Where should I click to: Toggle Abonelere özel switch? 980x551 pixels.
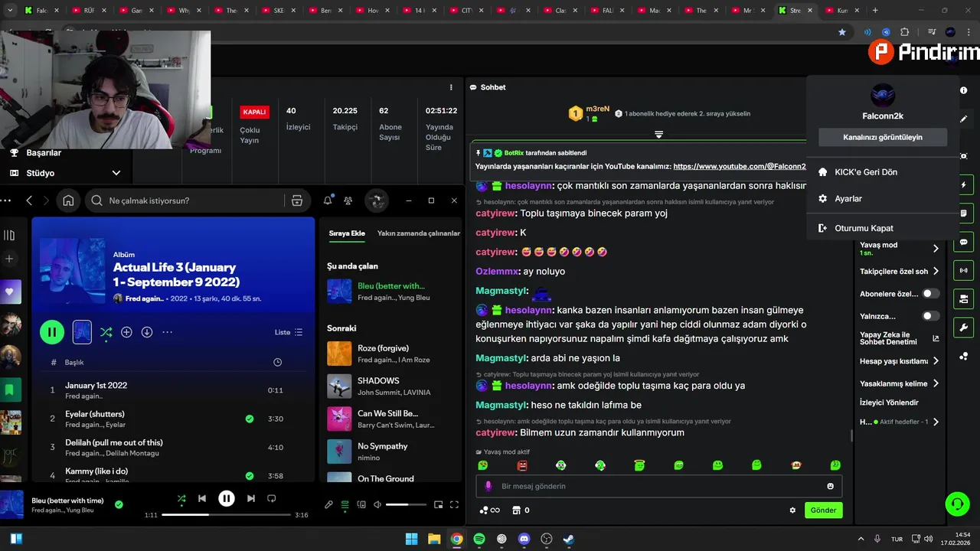(931, 293)
